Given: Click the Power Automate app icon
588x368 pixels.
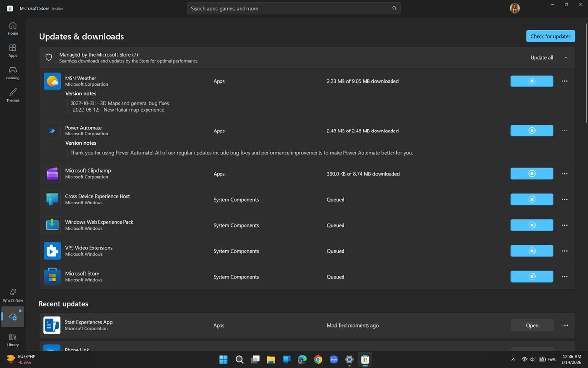Looking at the screenshot, I should coord(52,131).
